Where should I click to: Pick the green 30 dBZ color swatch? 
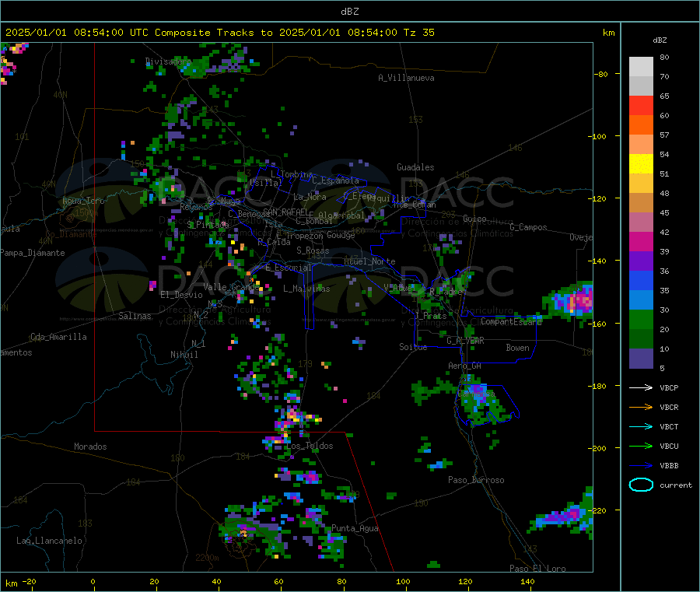pyautogui.click(x=641, y=319)
